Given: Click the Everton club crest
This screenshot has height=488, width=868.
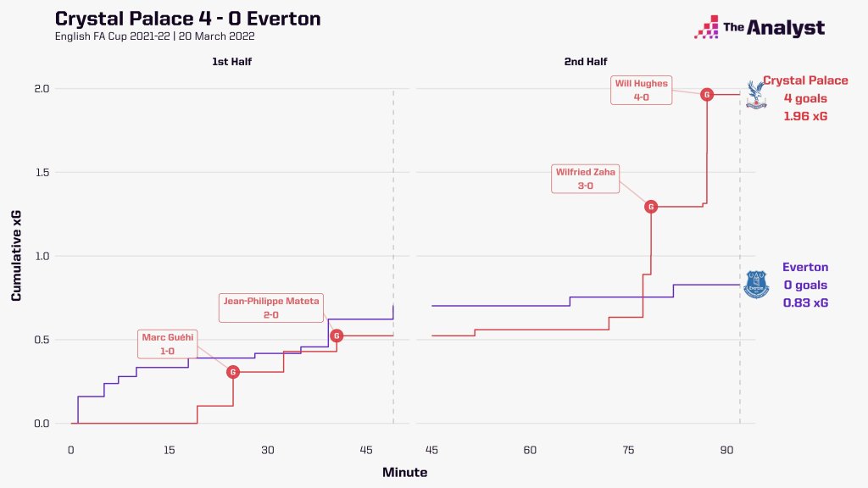Looking at the screenshot, I should pyautogui.click(x=755, y=285).
